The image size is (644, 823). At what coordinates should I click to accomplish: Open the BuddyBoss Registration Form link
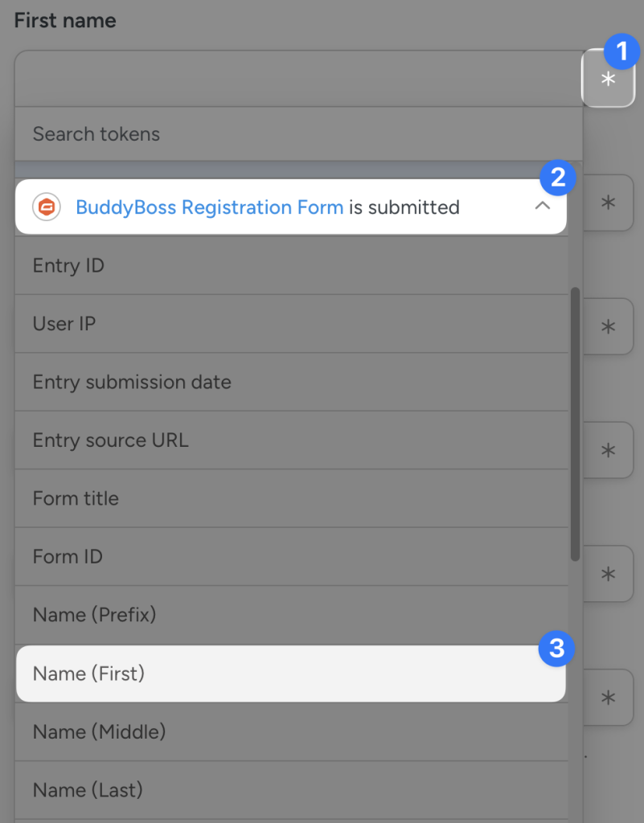pos(211,207)
